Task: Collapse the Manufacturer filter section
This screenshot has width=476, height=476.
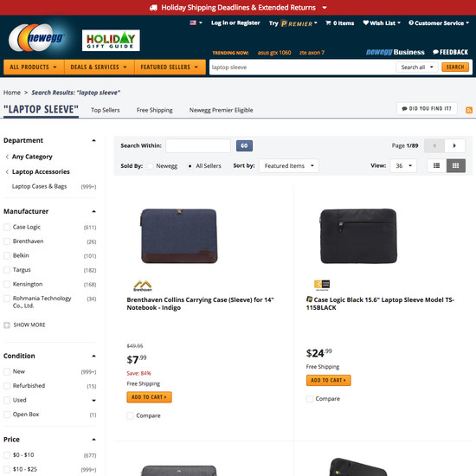Action: tap(93, 211)
